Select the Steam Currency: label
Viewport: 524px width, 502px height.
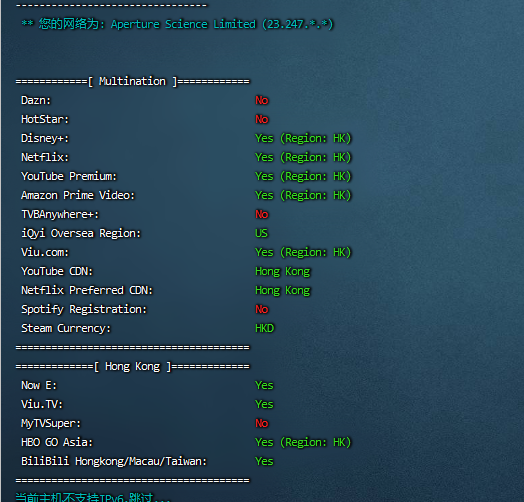66,329
